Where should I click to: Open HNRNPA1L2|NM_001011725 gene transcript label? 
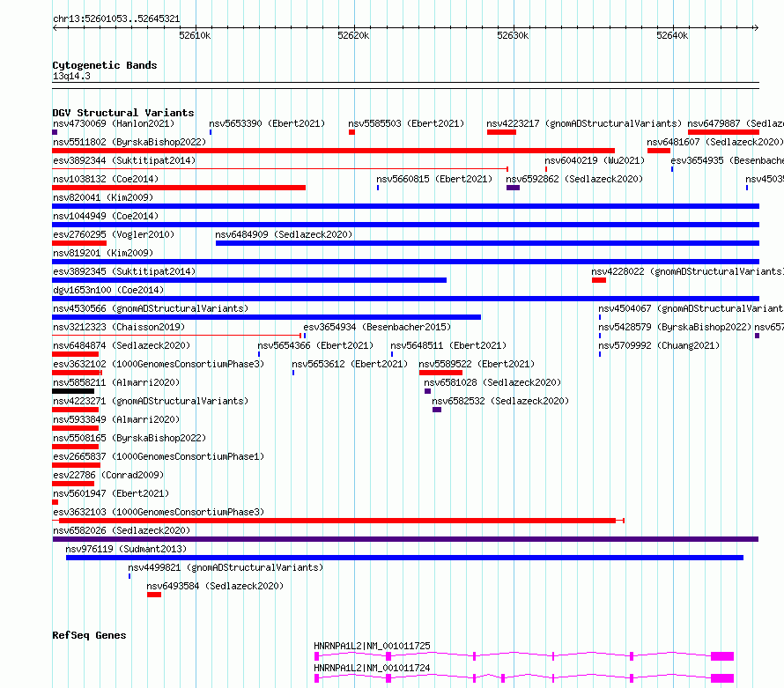tap(372, 646)
